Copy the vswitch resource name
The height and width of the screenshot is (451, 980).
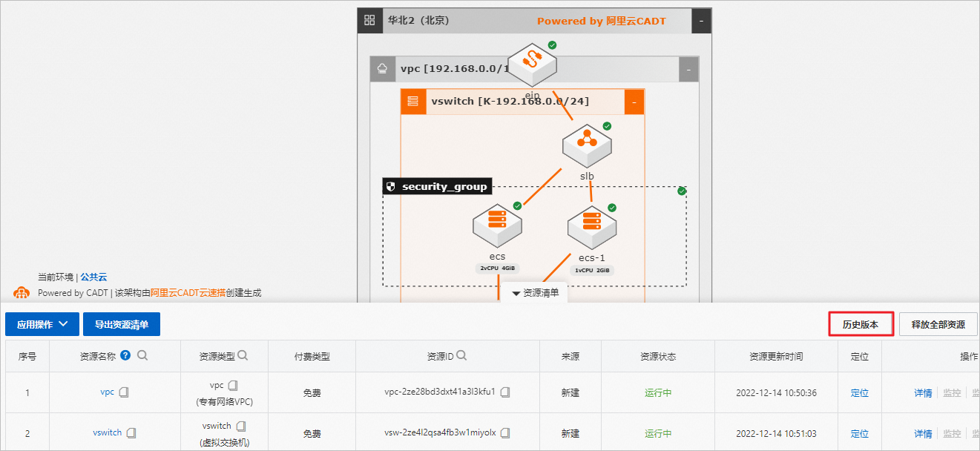(x=131, y=432)
